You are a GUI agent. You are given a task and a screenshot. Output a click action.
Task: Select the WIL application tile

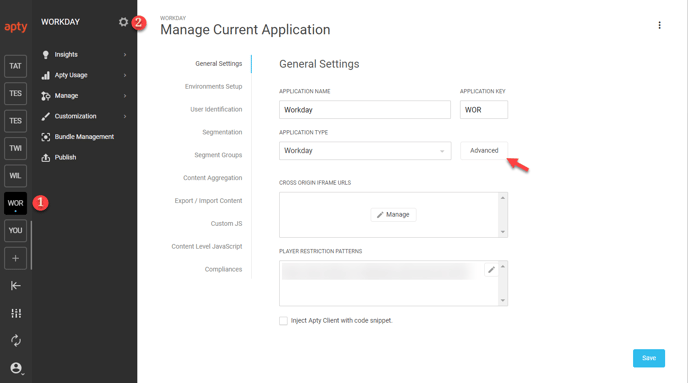pos(15,176)
